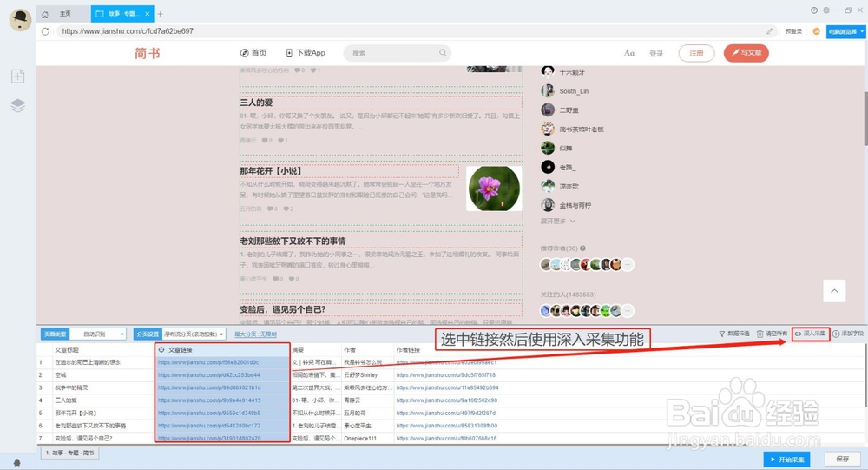Click the 注册 button
The height and width of the screenshot is (470, 868).
click(x=696, y=53)
